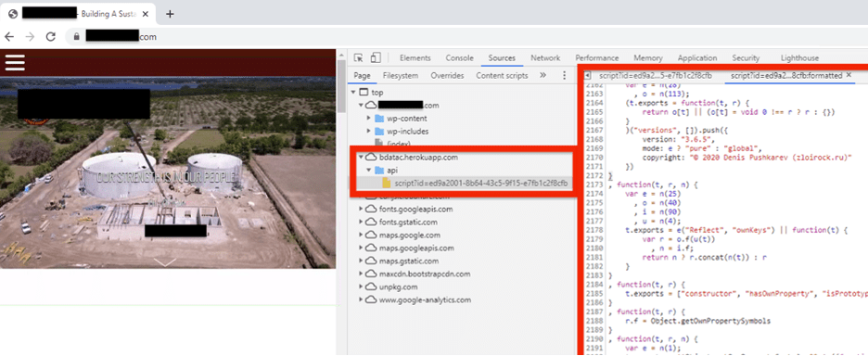The image size is (868, 356).
Task: Click the api folder icon
Action: [379, 170]
